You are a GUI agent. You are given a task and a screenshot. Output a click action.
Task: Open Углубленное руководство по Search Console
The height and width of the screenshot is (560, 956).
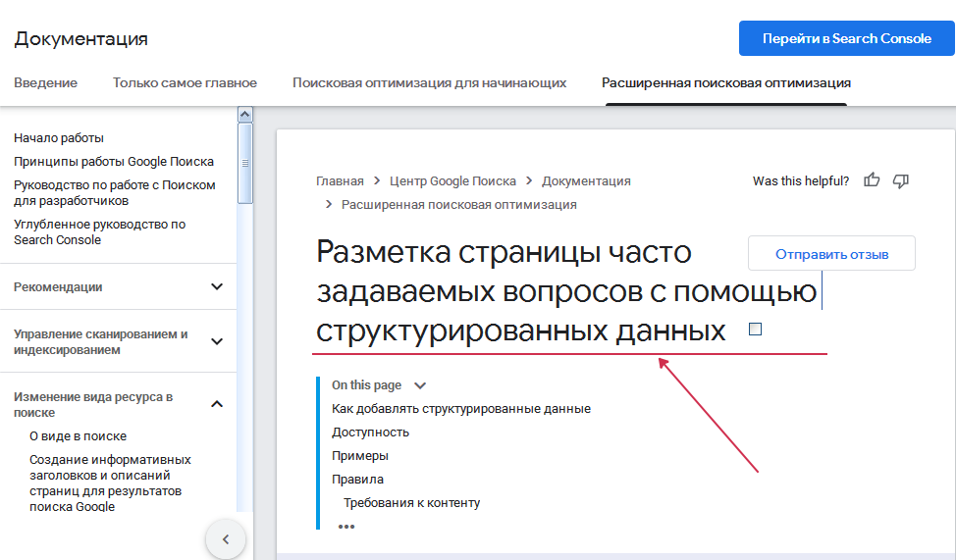click(x=99, y=232)
